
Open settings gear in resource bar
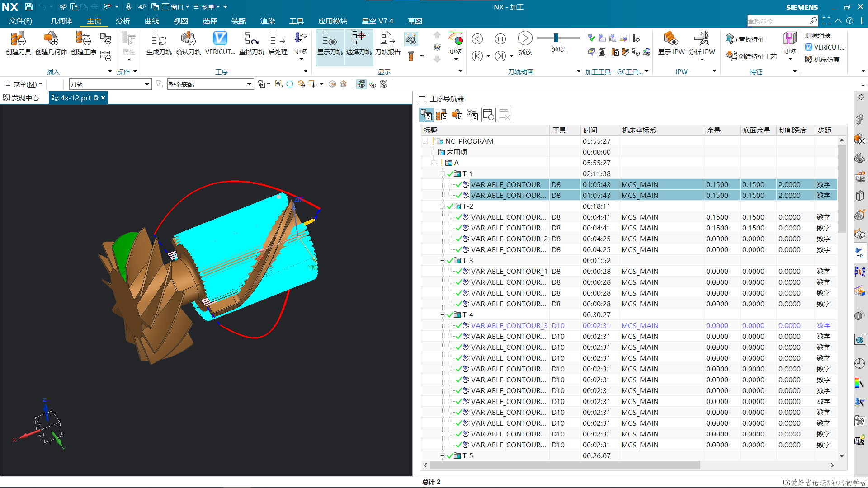point(861,97)
